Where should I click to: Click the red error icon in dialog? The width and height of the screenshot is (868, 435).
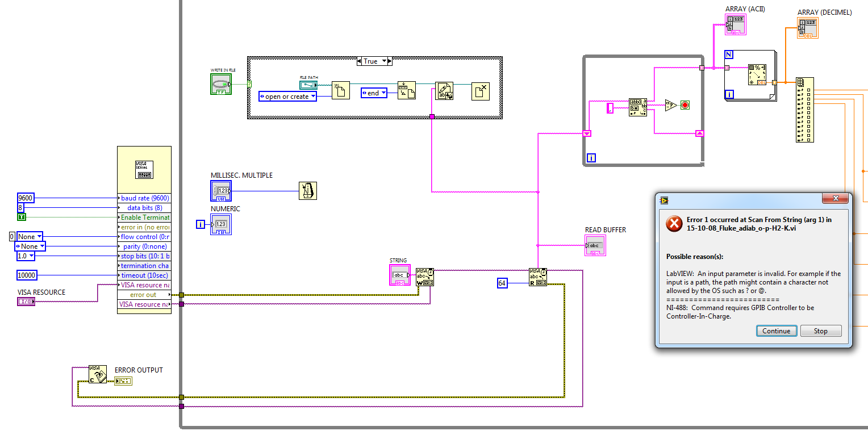click(674, 223)
